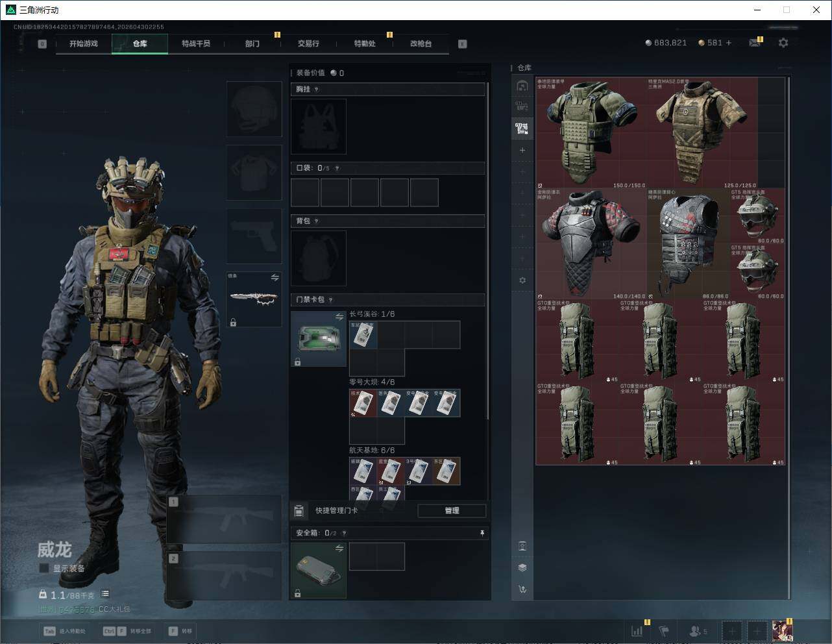
Task: Click the flag icon in the bottom bar
Action: click(x=664, y=630)
